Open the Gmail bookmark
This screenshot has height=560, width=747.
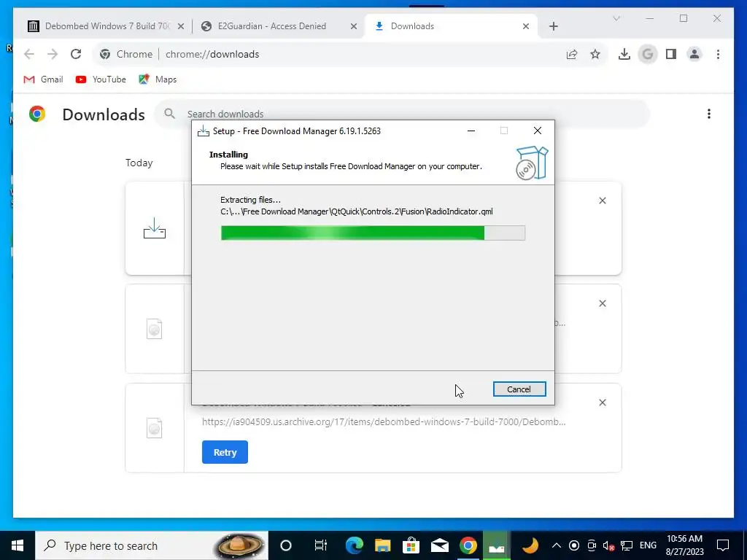point(43,79)
